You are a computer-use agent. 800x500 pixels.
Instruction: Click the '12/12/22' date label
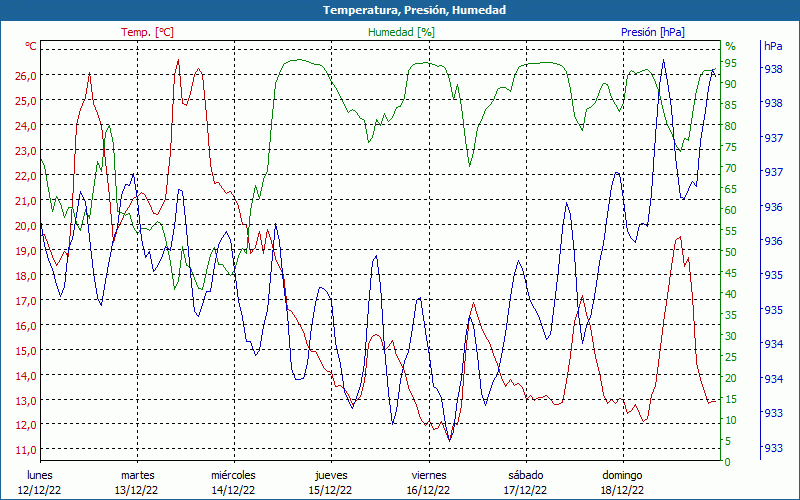[x=40, y=490]
